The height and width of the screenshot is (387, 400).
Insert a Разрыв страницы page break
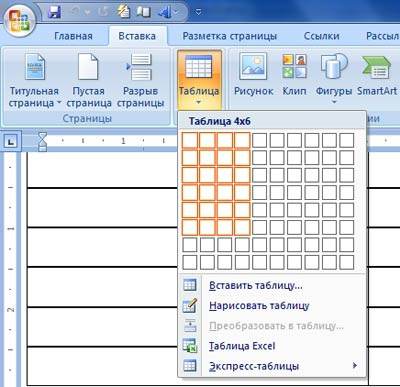pos(140,80)
